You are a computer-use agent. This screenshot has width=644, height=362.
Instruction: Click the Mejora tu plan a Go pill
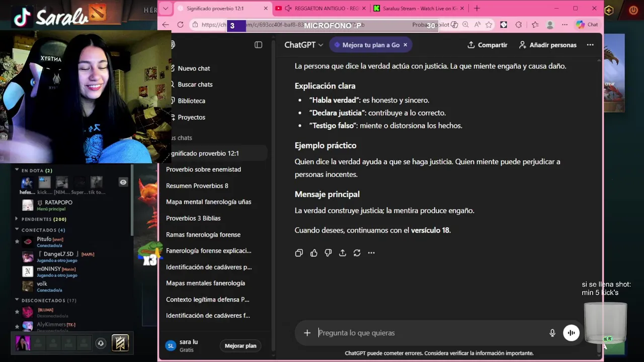pos(370,45)
